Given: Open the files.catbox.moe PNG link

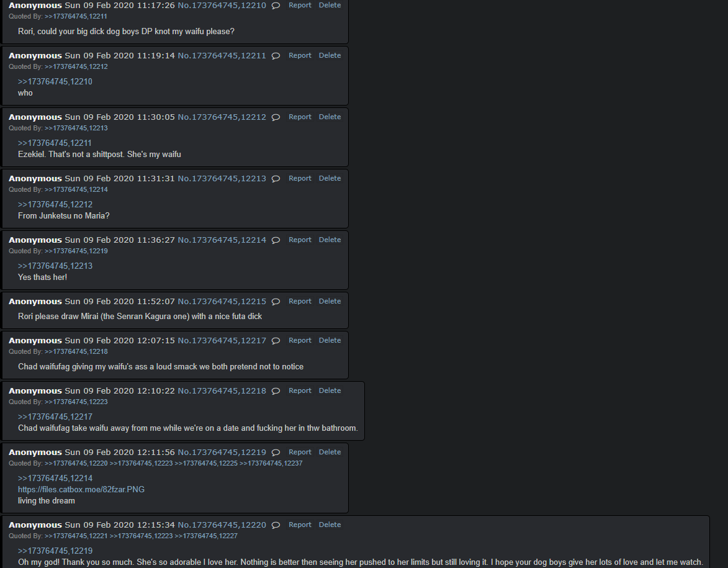Looking at the screenshot, I should (x=81, y=490).
